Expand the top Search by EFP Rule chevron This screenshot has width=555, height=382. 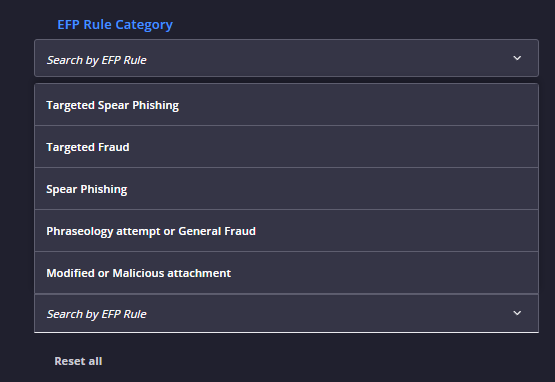pyautogui.click(x=517, y=58)
